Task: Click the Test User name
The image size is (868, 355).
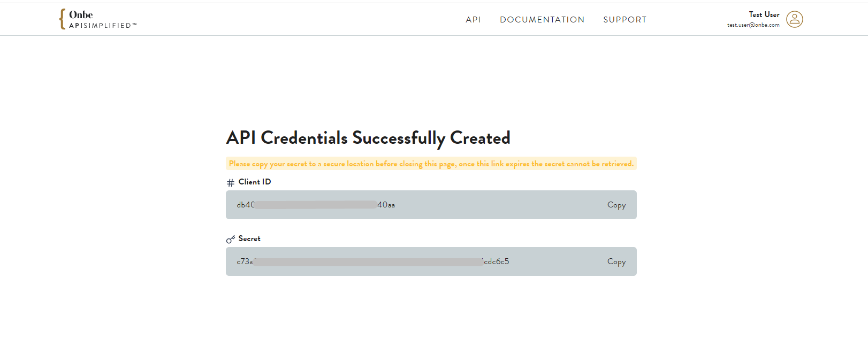Action: (764, 14)
